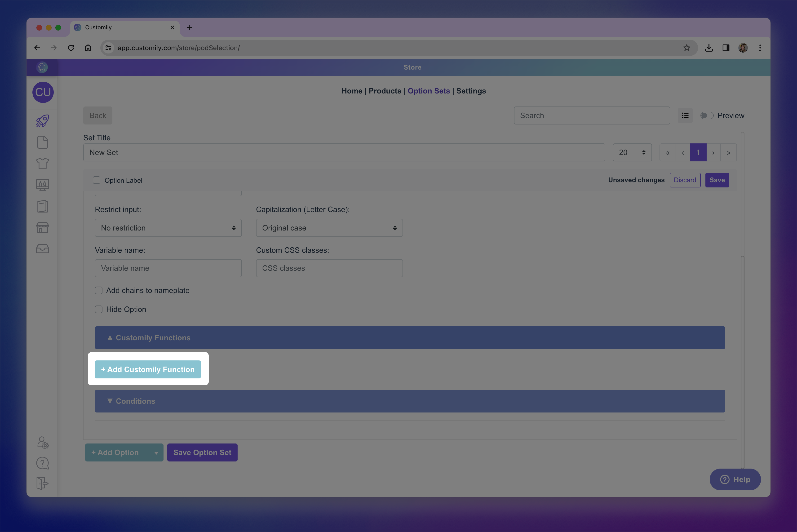The height and width of the screenshot is (532, 797).
Task: Click the Save Option Set button
Action: click(x=202, y=453)
